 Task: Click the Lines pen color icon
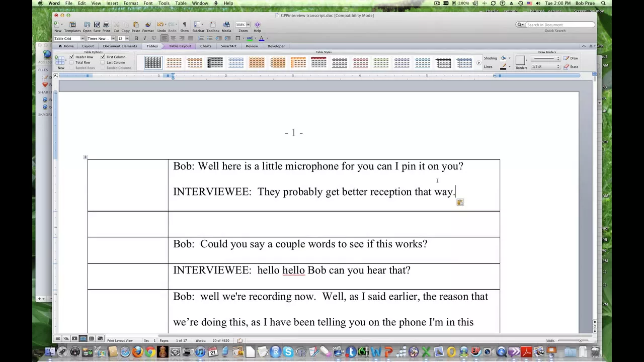503,67
